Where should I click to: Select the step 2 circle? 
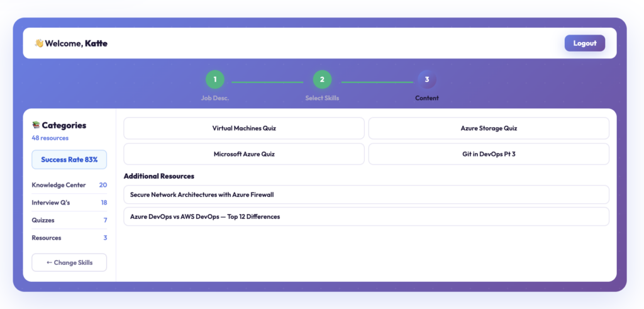[322, 80]
